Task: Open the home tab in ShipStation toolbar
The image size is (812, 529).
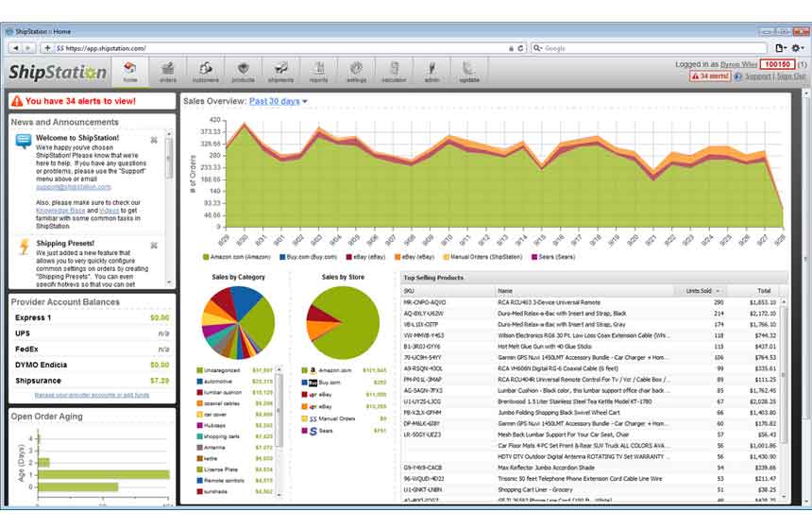Action: pos(130,72)
